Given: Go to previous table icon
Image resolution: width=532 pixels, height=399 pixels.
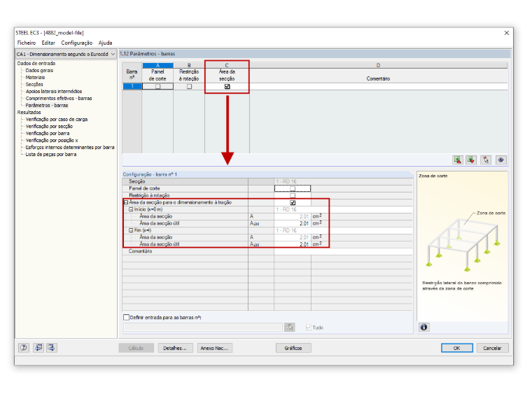Looking at the screenshot, I should coord(38,347).
